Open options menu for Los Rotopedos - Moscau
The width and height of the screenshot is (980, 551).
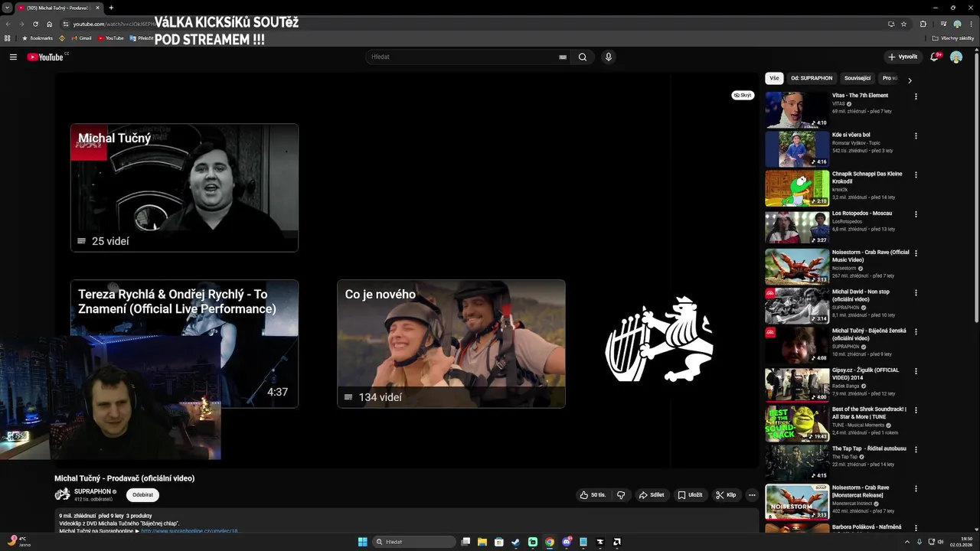(916, 214)
